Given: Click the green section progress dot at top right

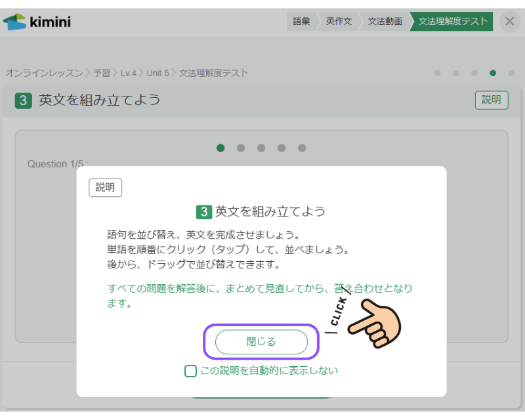Looking at the screenshot, I should coord(493,73).
